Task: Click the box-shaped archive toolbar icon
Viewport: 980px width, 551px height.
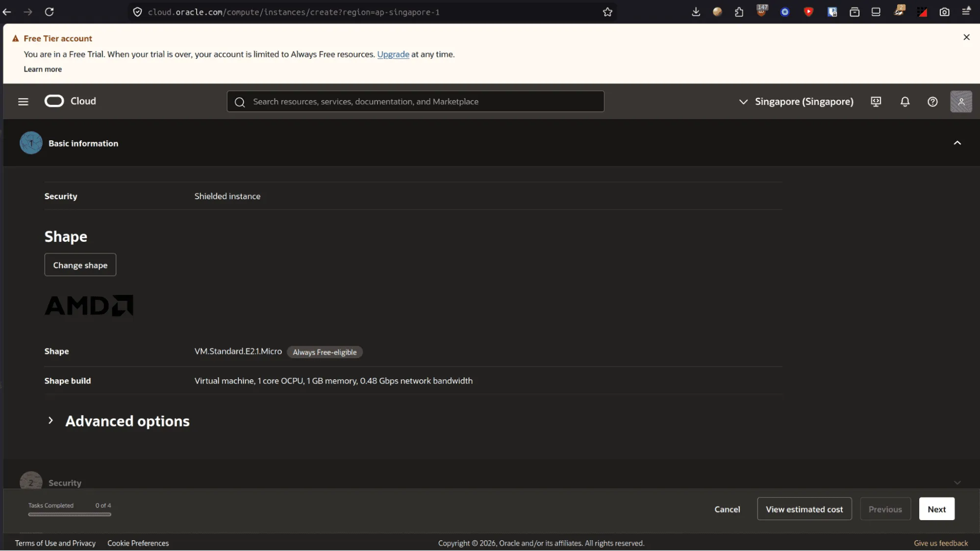Action: click(x=854, y=12)
